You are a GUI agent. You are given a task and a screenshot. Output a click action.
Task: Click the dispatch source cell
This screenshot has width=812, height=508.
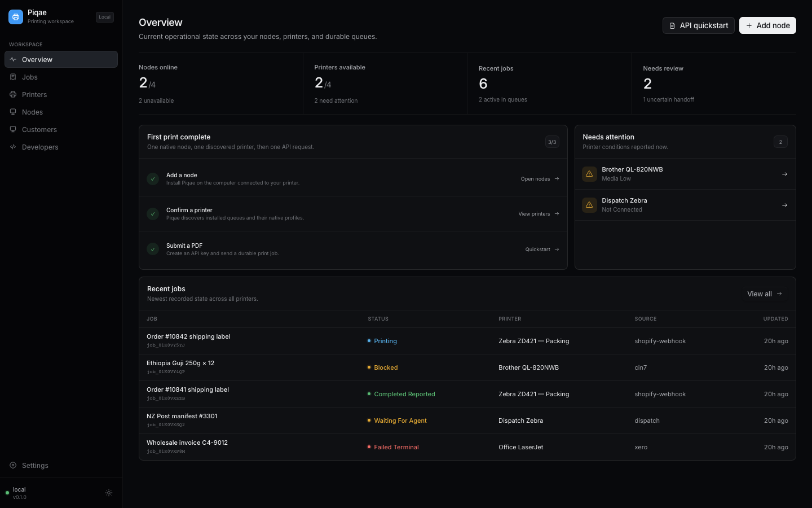point(647,421)
